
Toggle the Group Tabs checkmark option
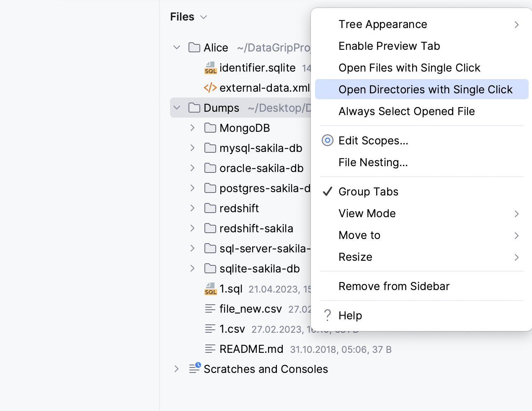click(368, 192)
